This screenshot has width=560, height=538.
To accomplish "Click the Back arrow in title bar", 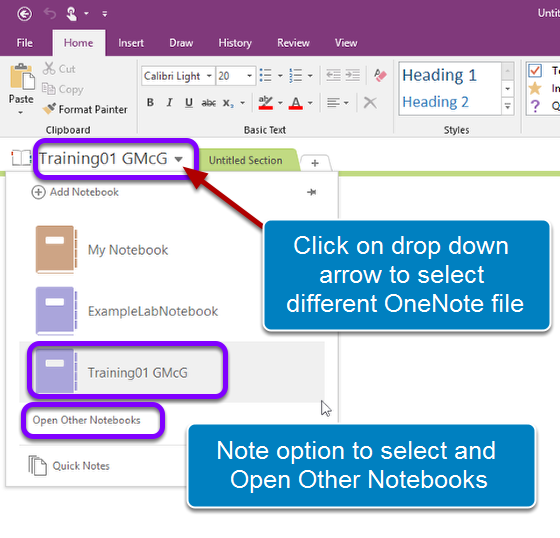I will 24,14.
